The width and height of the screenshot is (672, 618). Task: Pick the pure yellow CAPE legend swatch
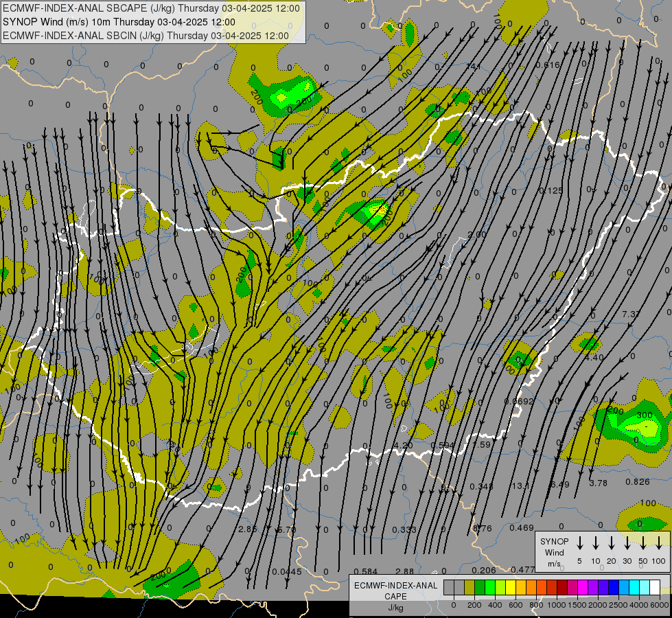[x=511, y=588]
